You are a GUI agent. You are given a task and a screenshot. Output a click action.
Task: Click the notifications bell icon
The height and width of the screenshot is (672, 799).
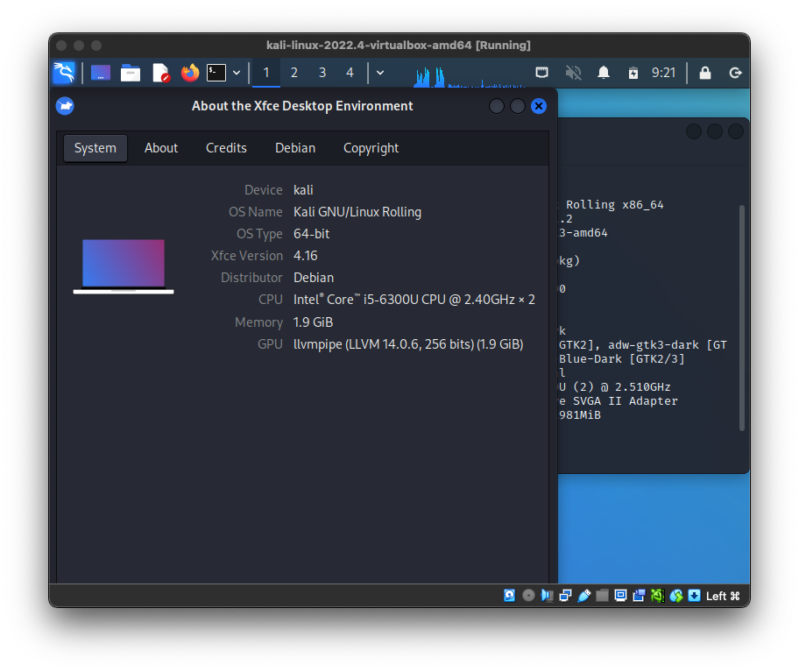point(604,73)
